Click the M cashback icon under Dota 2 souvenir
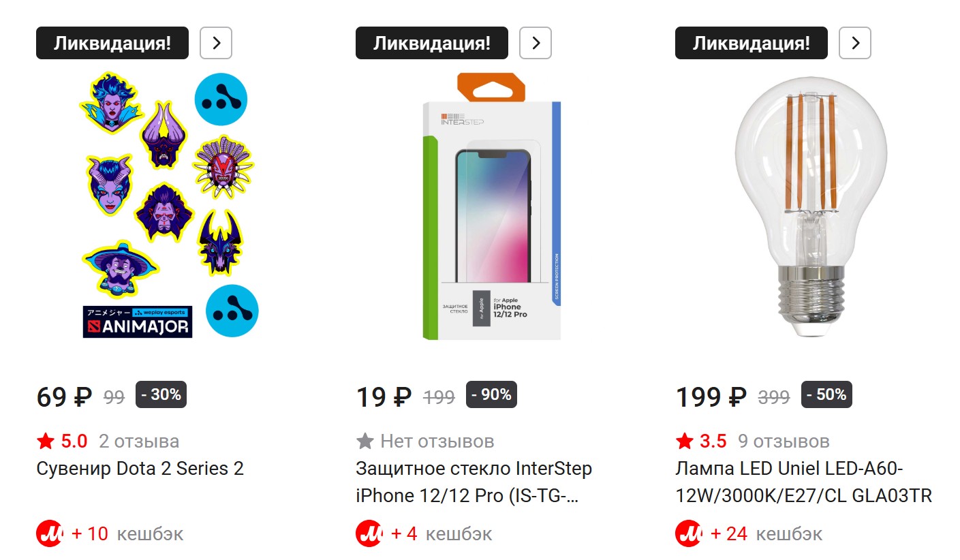 tap(49, 533)
